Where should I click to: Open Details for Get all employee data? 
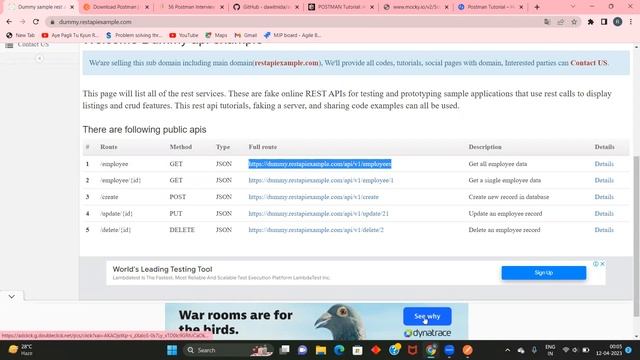coord(604,164)
